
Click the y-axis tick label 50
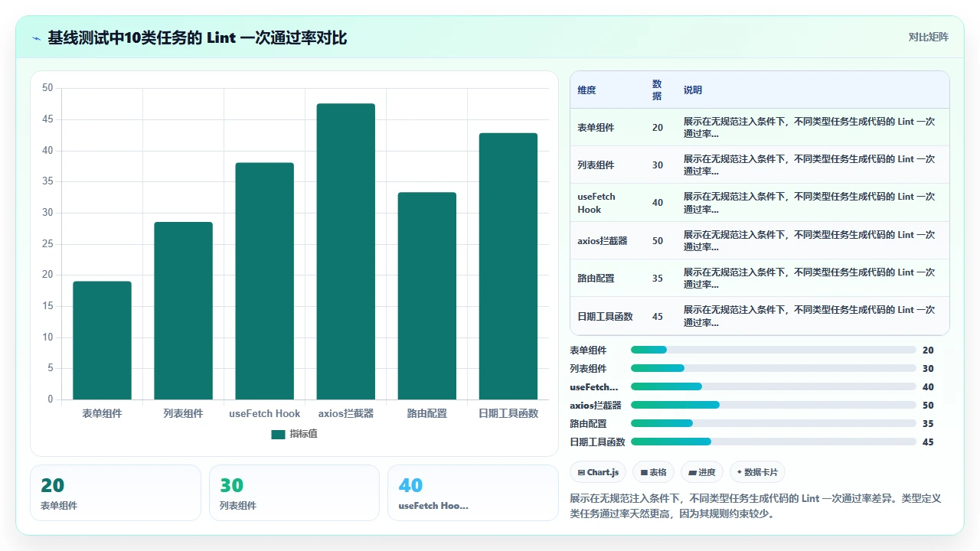(x=47, y=88)
